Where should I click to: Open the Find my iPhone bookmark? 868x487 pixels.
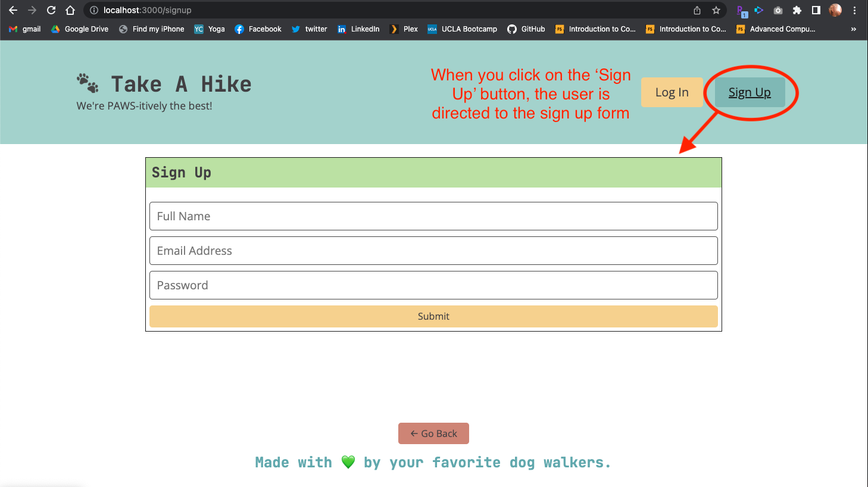pos(152,29)
